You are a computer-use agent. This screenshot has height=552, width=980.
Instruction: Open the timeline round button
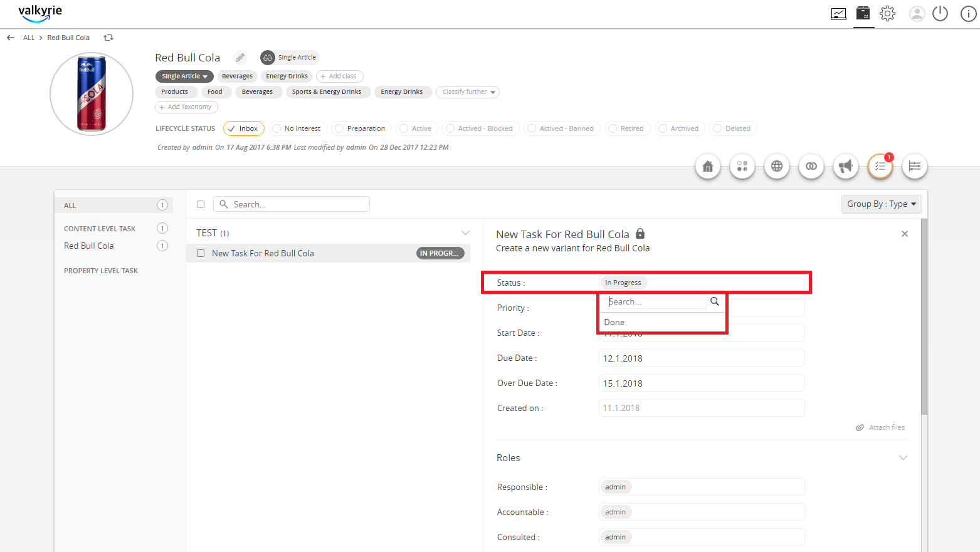click(x=915, y=166)
